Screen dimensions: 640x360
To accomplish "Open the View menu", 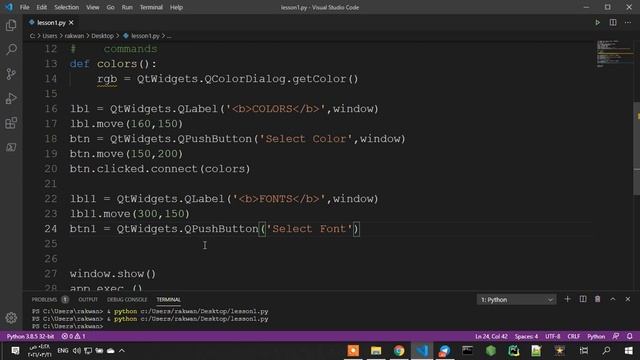I will pos(93,7).
